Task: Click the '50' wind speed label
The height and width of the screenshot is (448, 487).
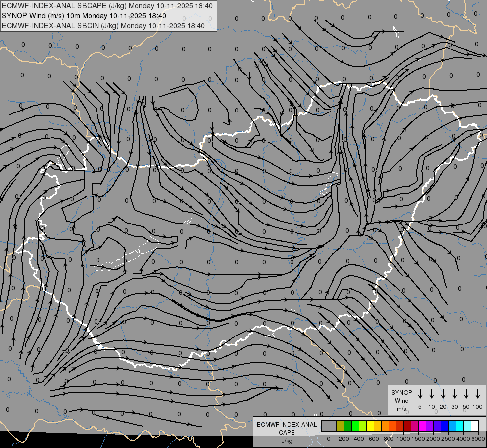Action: tap(466, 407)
